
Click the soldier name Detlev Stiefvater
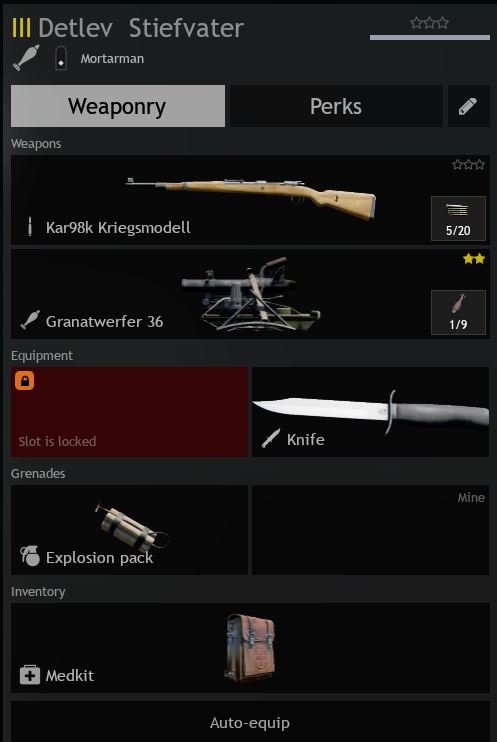(141, 28)
